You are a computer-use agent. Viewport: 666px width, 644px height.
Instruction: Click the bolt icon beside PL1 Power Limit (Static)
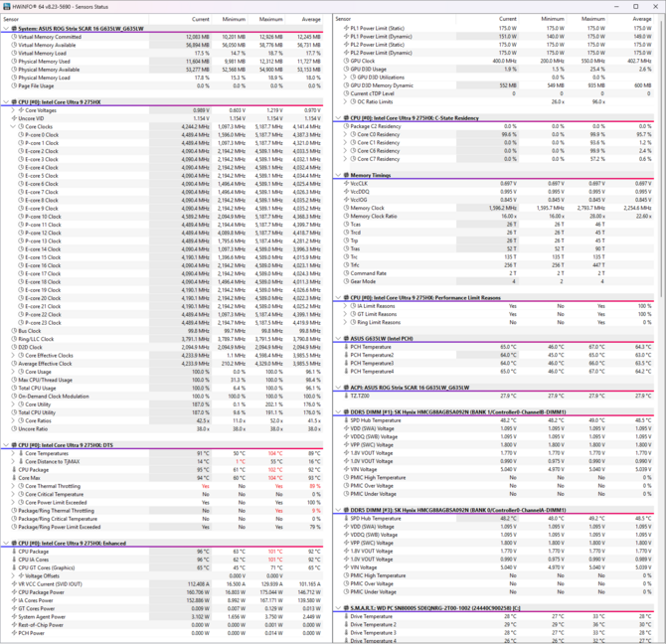coord(346,28)
